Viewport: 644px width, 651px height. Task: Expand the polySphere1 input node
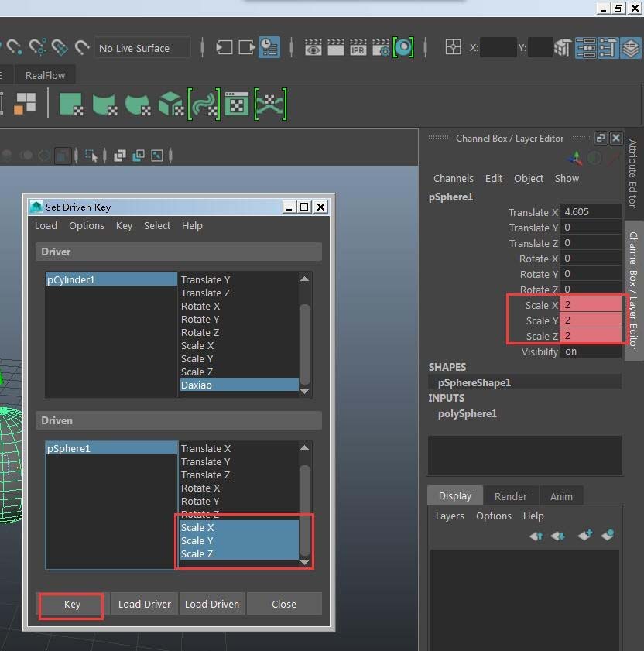click(467, 413)
